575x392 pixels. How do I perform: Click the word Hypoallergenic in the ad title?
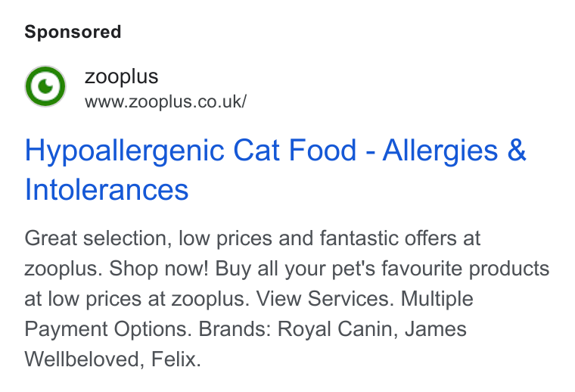tap(124, 151)
